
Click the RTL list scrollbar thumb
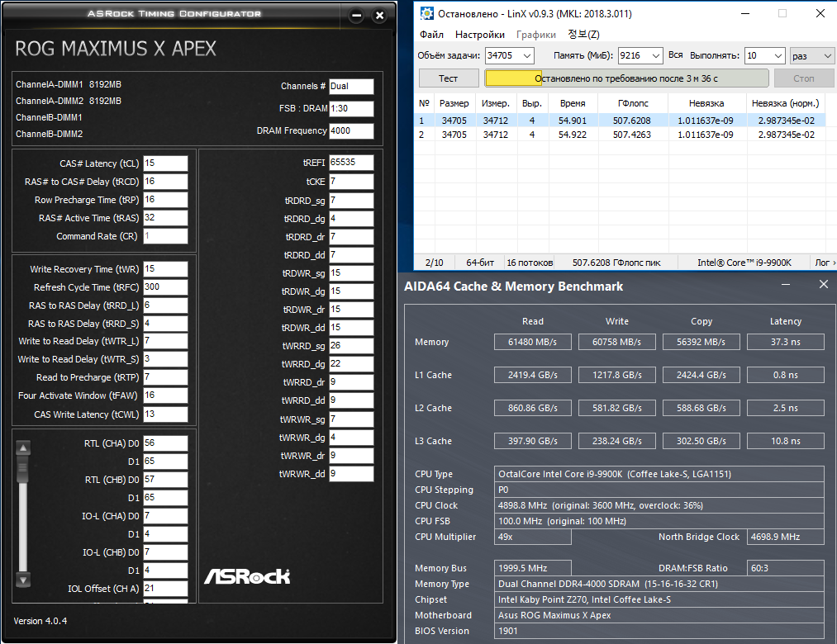23,471
